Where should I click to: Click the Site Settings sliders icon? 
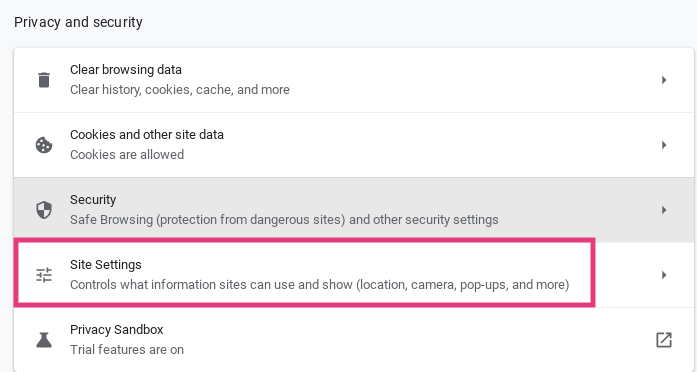(x=44, y=275)
